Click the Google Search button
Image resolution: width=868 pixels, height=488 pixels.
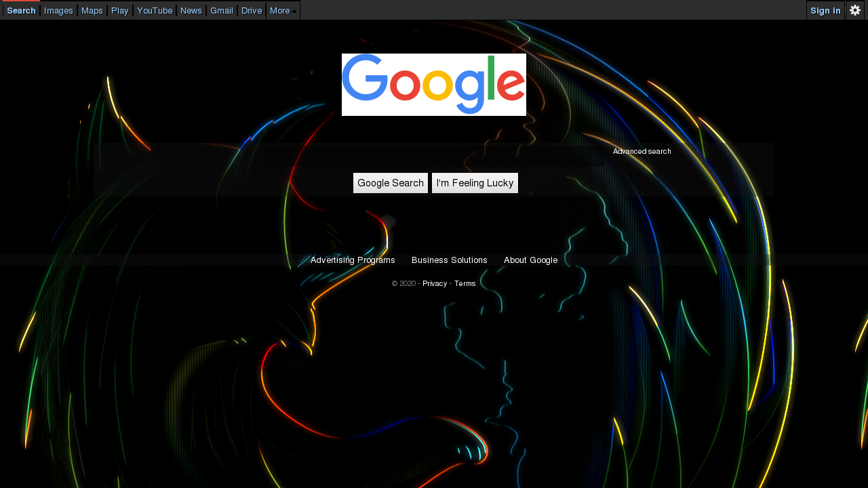pyautogui.click(x=391, y=183)
